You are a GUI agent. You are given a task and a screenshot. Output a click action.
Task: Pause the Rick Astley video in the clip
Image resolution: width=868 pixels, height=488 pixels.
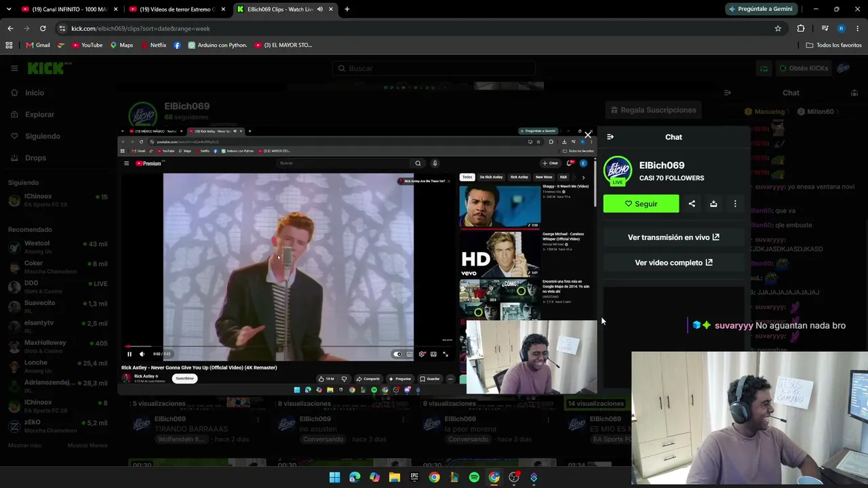point(130,354)
